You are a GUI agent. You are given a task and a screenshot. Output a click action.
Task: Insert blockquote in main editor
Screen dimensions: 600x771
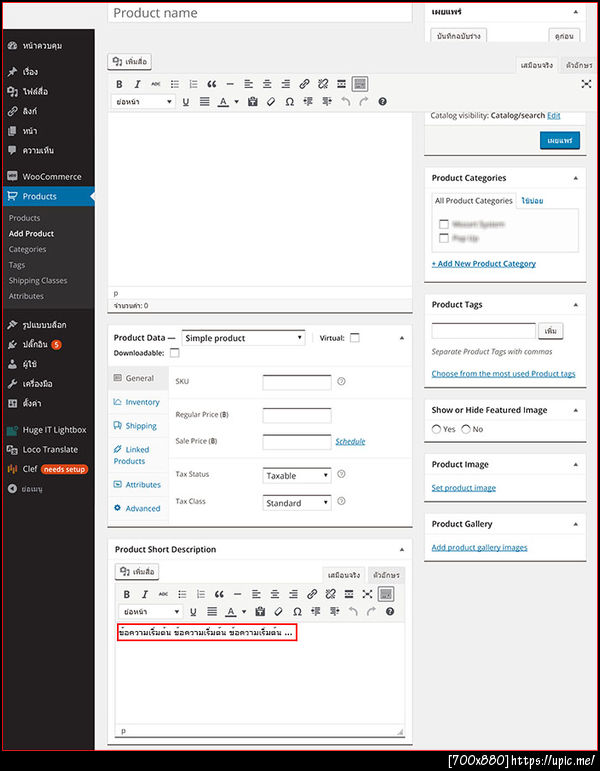[x=211, y=84]
